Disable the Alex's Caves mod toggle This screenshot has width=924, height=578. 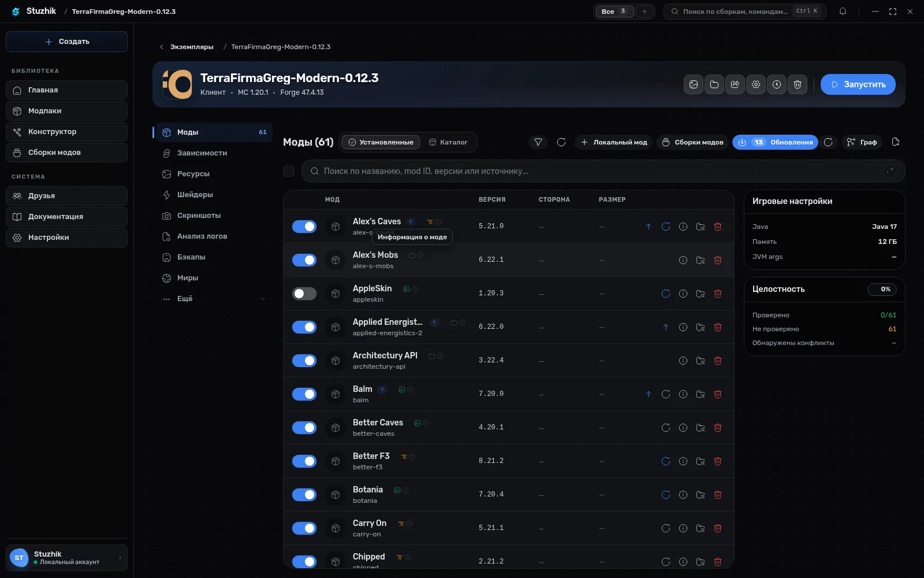pyautogui.click(x=304, y=227)
